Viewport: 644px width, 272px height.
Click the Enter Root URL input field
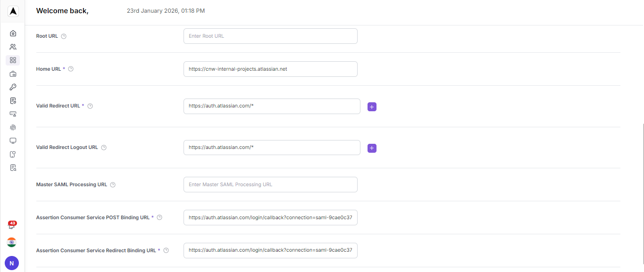[x=270, y=36]
